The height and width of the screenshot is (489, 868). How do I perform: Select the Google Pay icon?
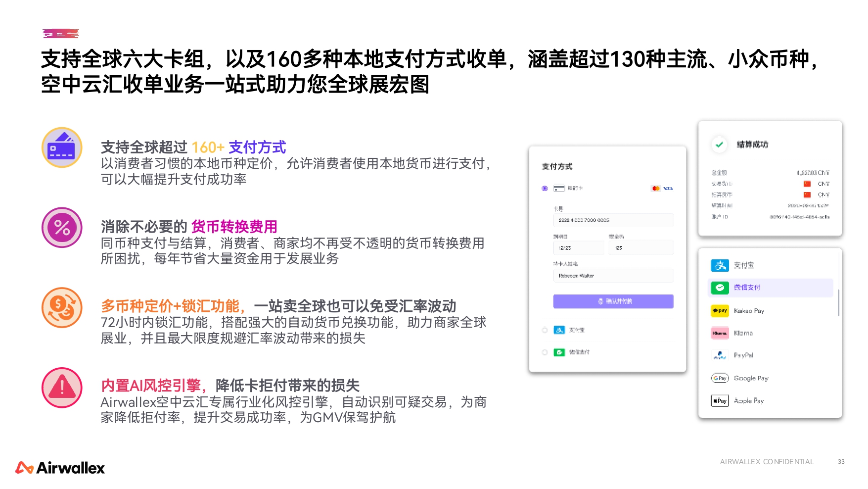point(720,378)
